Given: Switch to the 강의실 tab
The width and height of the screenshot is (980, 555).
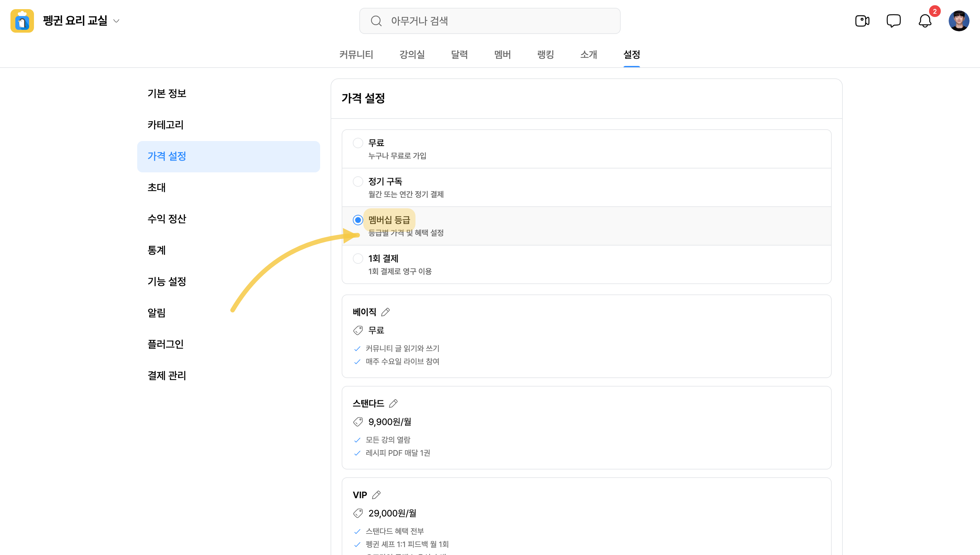Looking at the screenshot, I should pyautogui.click(x=412, y=55).
